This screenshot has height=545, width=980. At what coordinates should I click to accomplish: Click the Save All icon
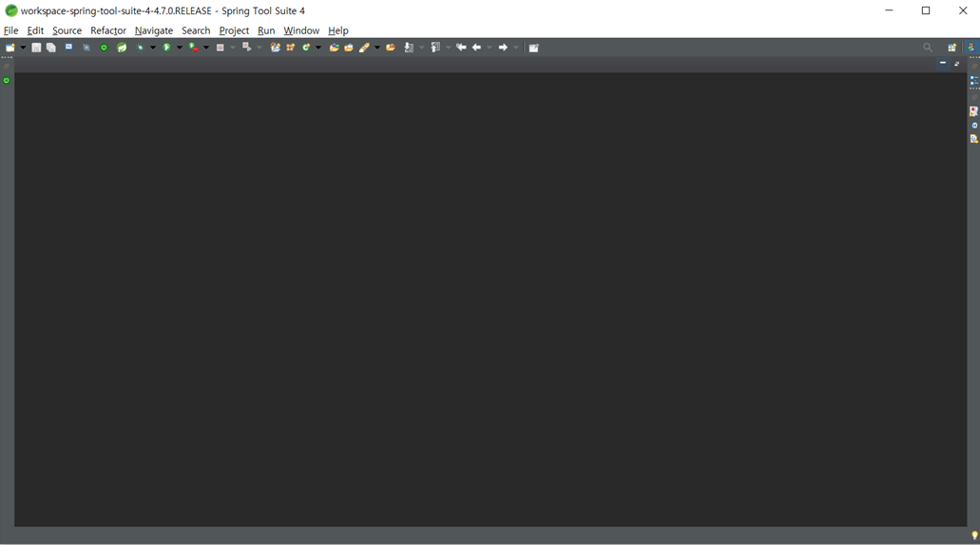point(51,48)
